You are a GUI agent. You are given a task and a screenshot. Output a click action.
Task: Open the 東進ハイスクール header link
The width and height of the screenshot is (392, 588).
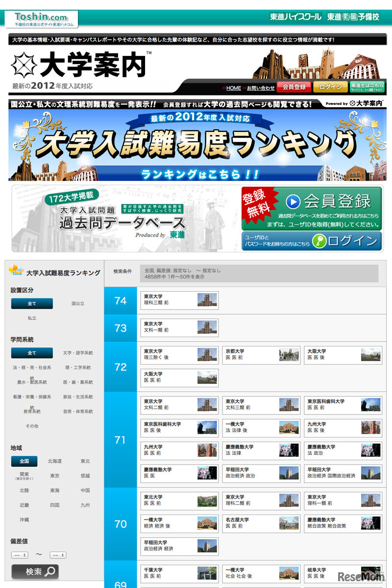pos(295,17)
